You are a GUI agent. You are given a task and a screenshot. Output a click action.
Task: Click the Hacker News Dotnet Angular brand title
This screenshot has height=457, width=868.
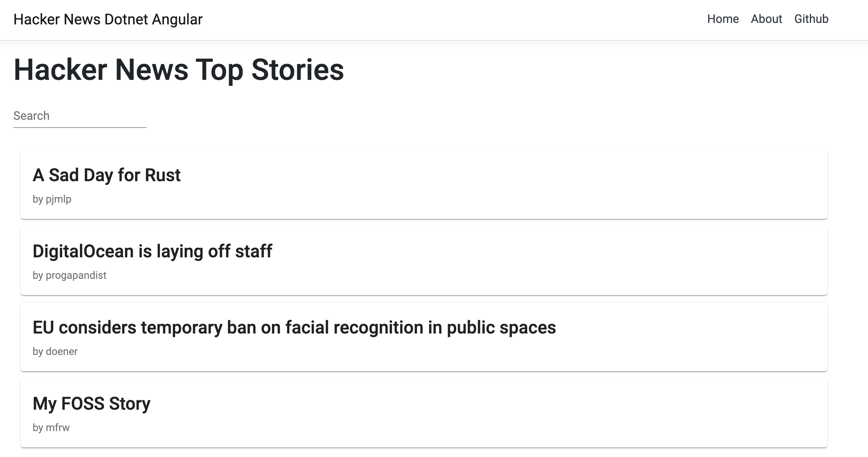[x=108, y=19]
